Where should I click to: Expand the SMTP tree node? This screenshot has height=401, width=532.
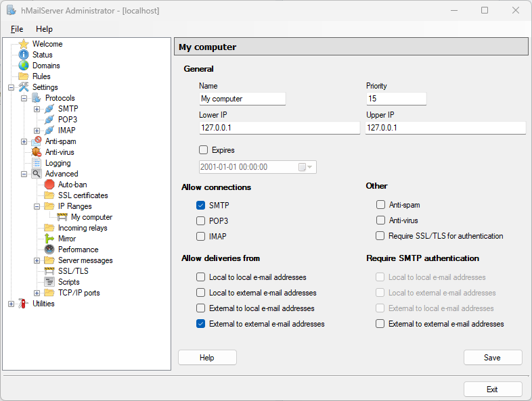pos(37,109)
